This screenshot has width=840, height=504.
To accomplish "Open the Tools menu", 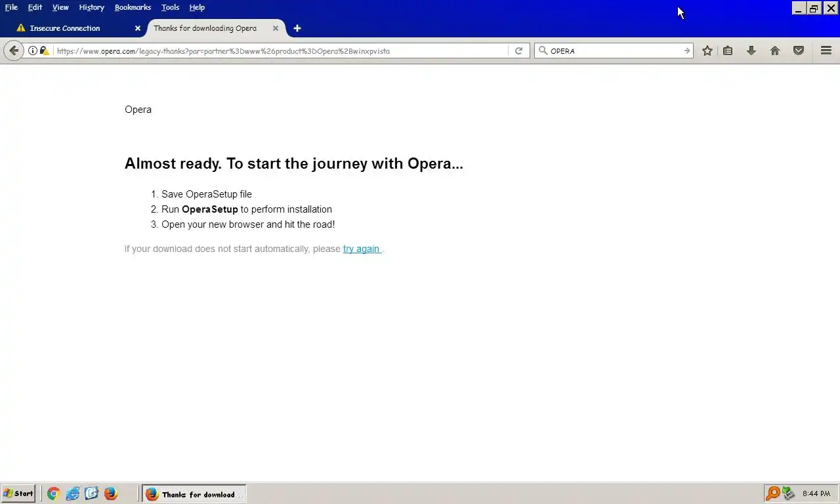I will pos(170,7).
